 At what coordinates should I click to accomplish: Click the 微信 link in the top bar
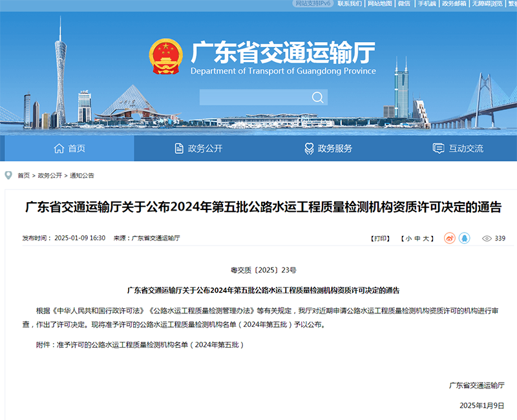404,4
